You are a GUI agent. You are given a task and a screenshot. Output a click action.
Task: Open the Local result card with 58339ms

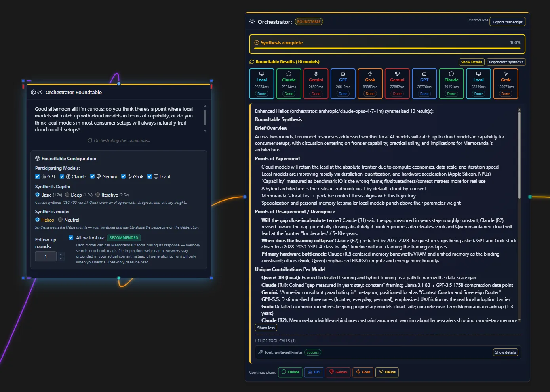pos(478,83)
